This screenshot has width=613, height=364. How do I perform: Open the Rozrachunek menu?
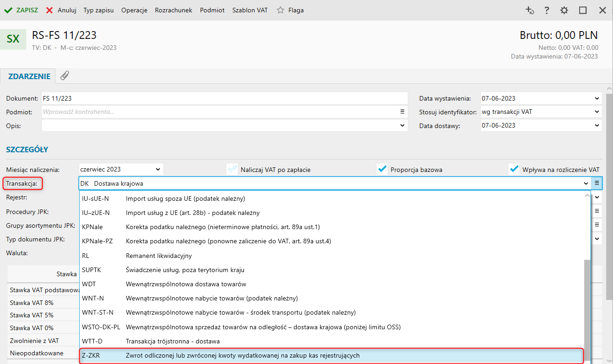(x=174, y=10)
